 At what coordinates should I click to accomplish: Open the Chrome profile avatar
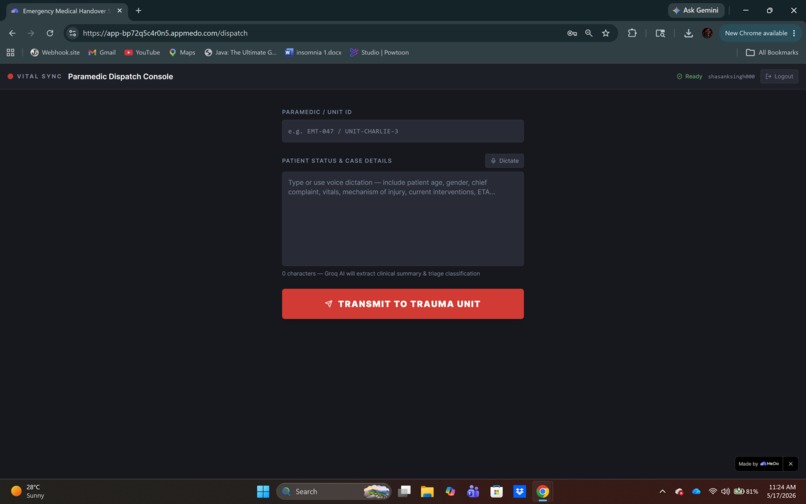[x=707, y=33]
